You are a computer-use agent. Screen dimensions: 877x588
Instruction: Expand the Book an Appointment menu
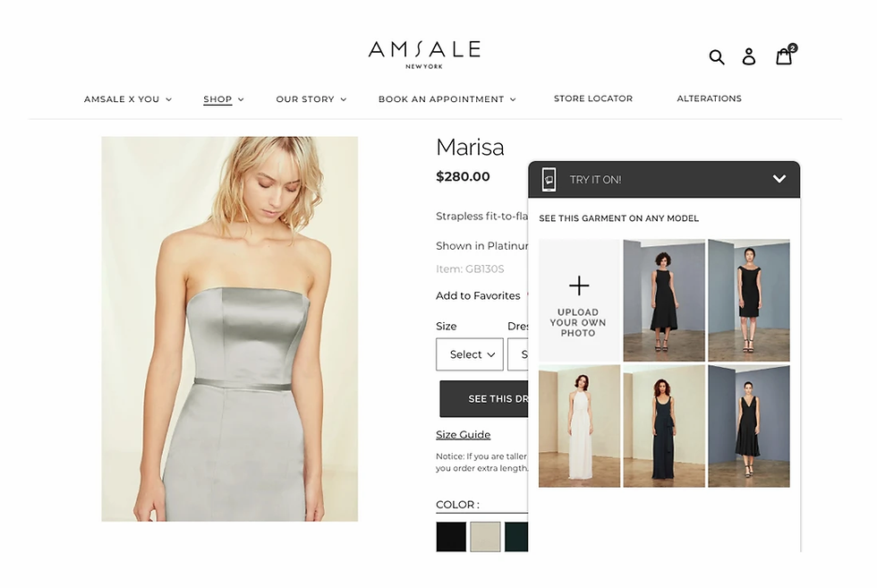447,99
